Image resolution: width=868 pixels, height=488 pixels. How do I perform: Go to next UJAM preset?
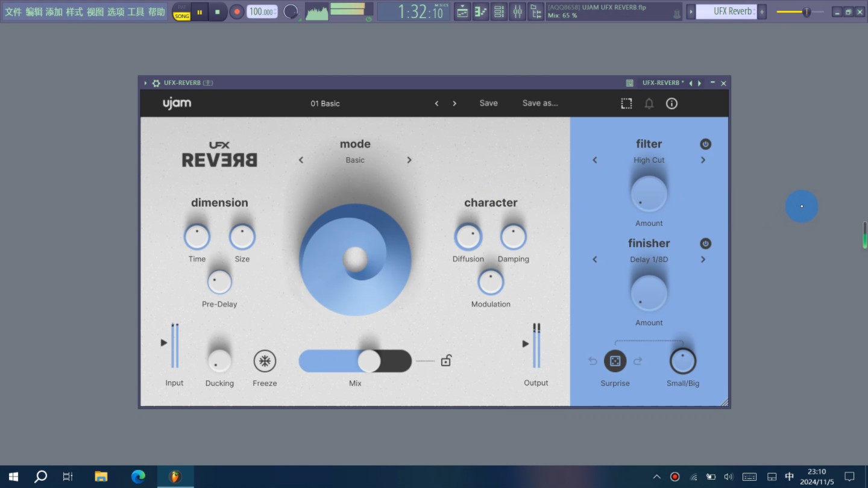point(454,104)
